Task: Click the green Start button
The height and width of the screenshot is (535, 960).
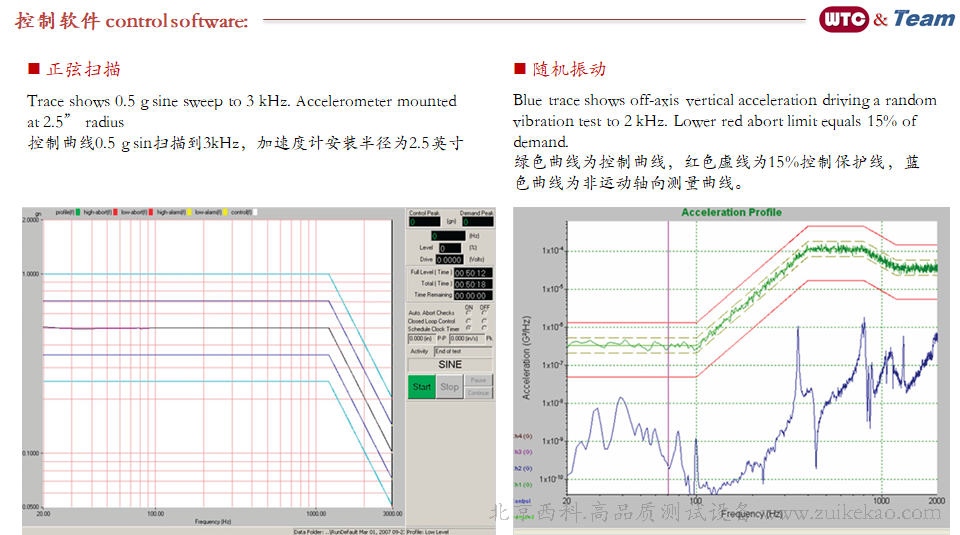Action: point(422,387)
